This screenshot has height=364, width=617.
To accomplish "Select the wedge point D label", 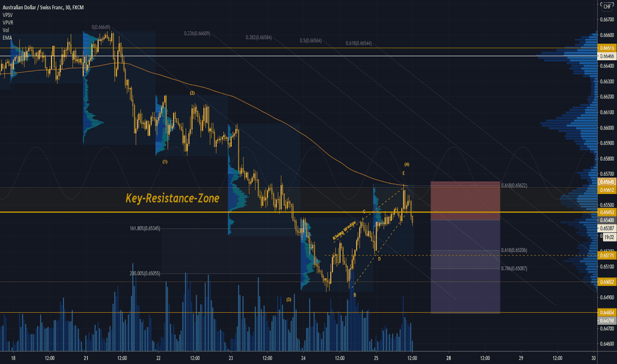I will pos(379,259).
